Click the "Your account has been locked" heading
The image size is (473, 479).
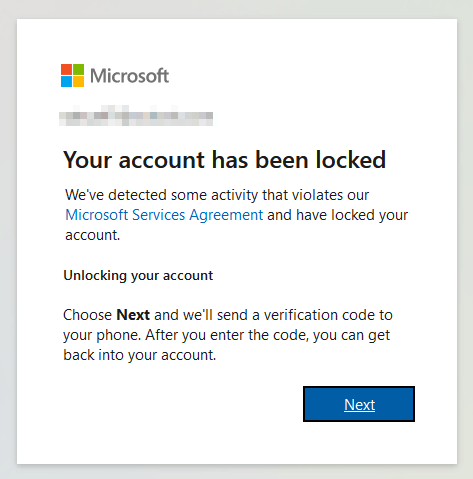pyautogui.click(x=224, y=160)
